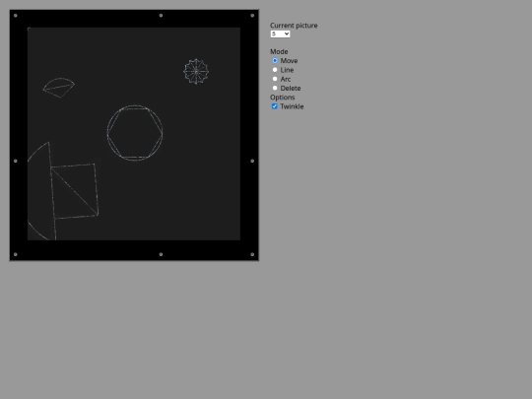Click the large partial arc shape at left edge
The width and height of the screenshot is (532, 399).
[x=41, y=191]
